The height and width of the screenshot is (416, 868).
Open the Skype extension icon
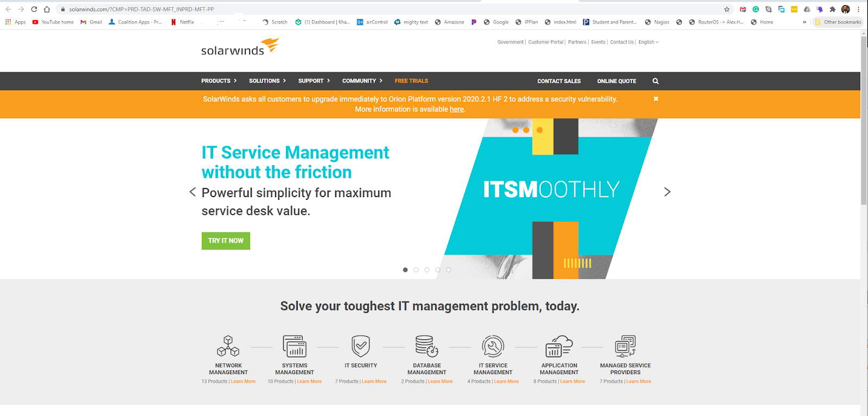click(768, 9)
